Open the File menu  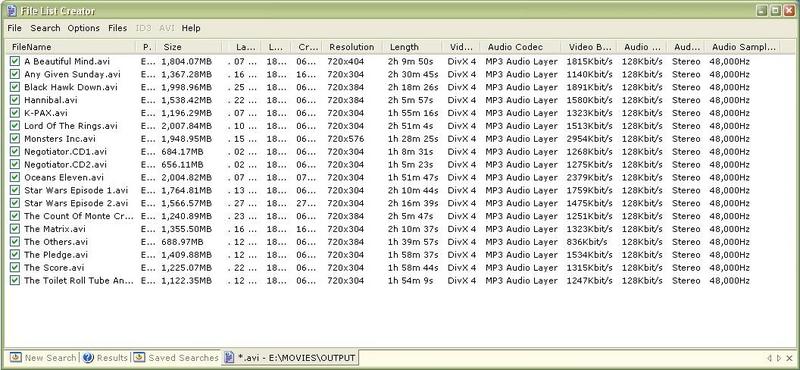pos(14,28)
